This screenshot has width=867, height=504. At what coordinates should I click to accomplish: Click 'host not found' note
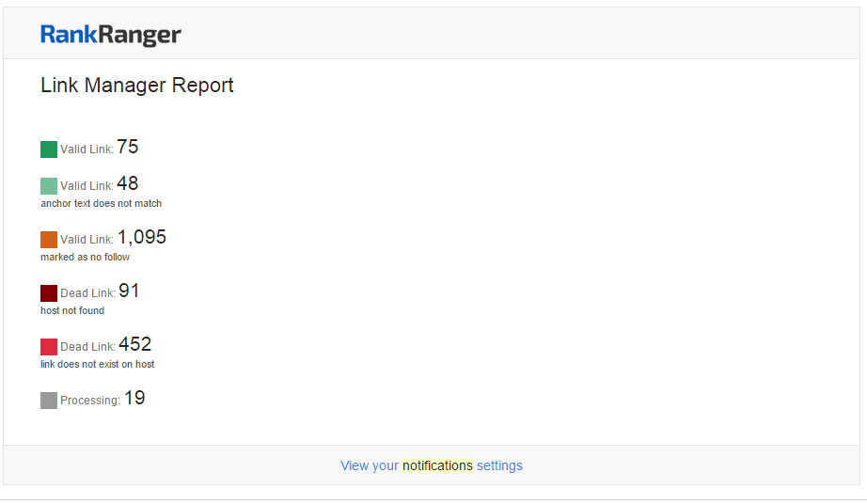tap(72, 310)
